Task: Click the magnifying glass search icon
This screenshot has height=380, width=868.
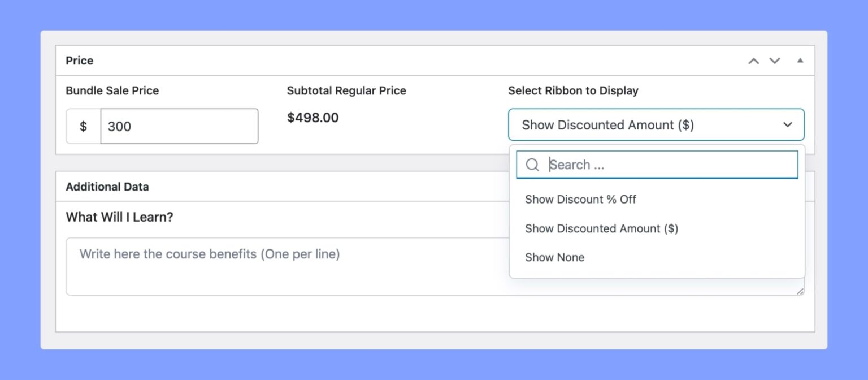Action: pos(532,165)
